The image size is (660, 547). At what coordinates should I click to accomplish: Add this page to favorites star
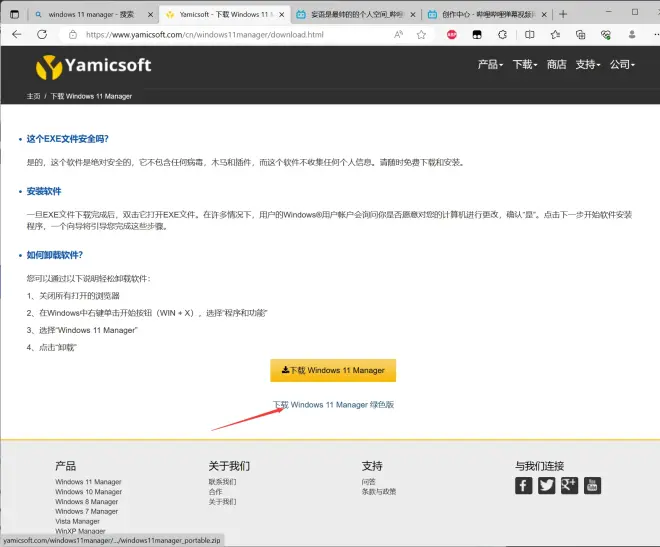click(421, 35)
